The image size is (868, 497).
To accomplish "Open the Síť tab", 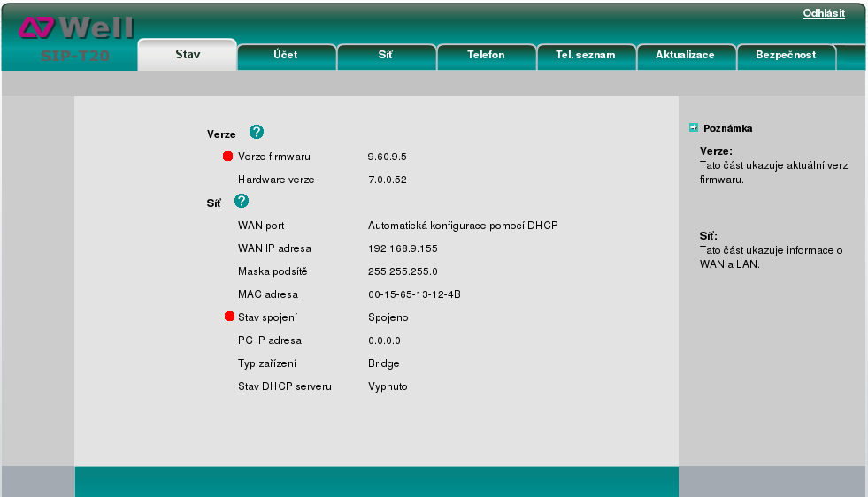I will click(386, 55).
